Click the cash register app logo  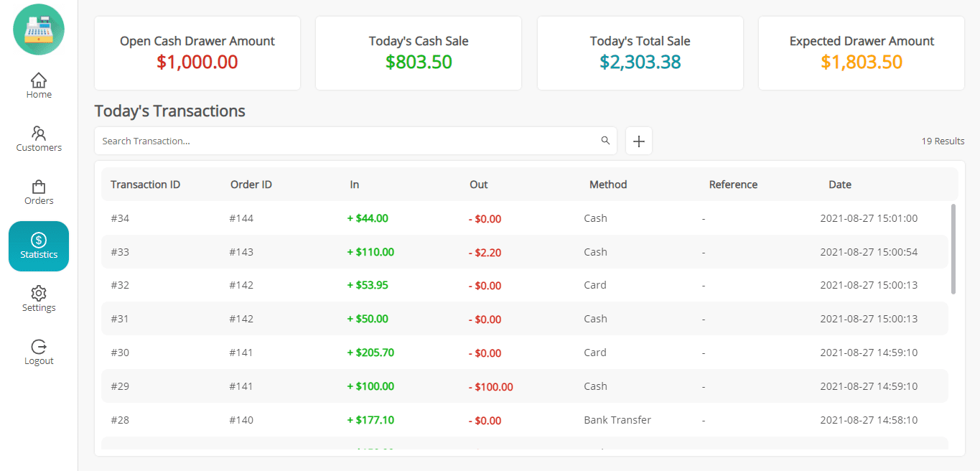(x=39, y=29)
